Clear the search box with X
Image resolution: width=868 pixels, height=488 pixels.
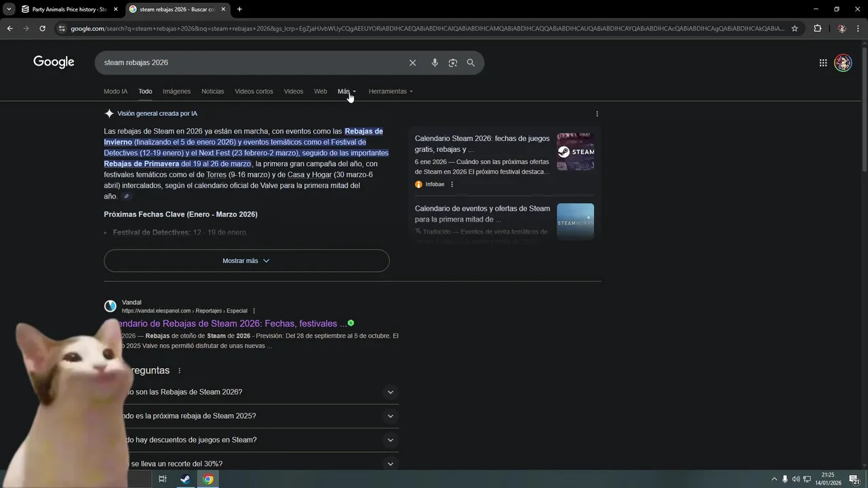pyautogui.click(x=412, y=62)
